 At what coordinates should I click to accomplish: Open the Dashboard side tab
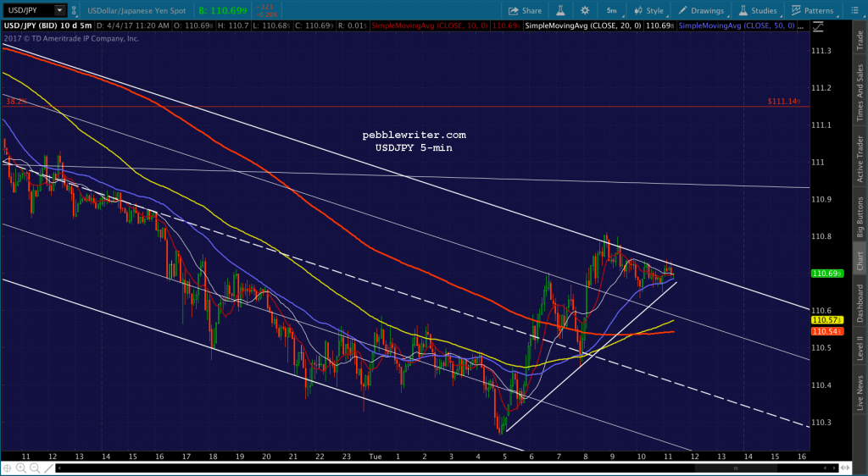[x=860, y=302]
